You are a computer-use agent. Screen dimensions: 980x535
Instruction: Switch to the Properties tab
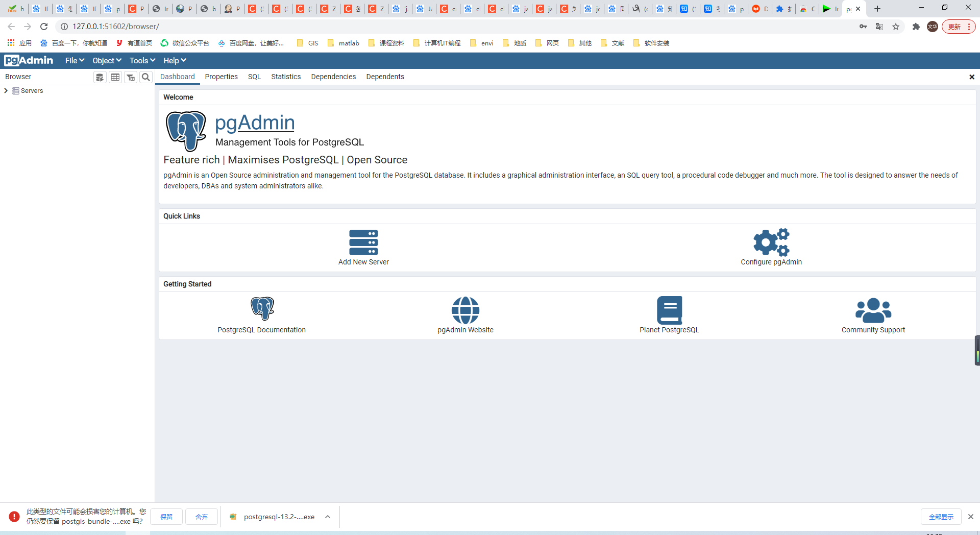coord(221,77)
